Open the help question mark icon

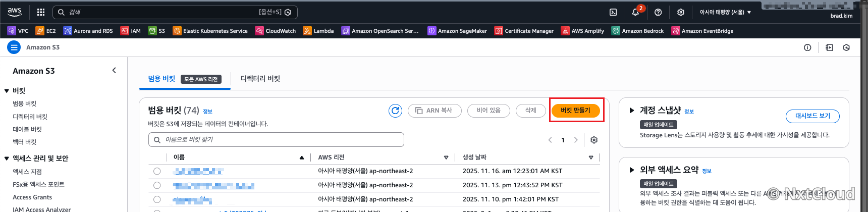pos(658,12)
